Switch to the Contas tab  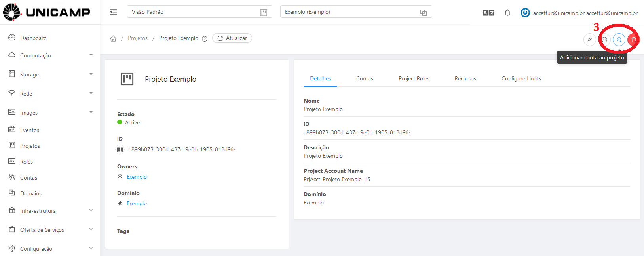pos(365,79)
